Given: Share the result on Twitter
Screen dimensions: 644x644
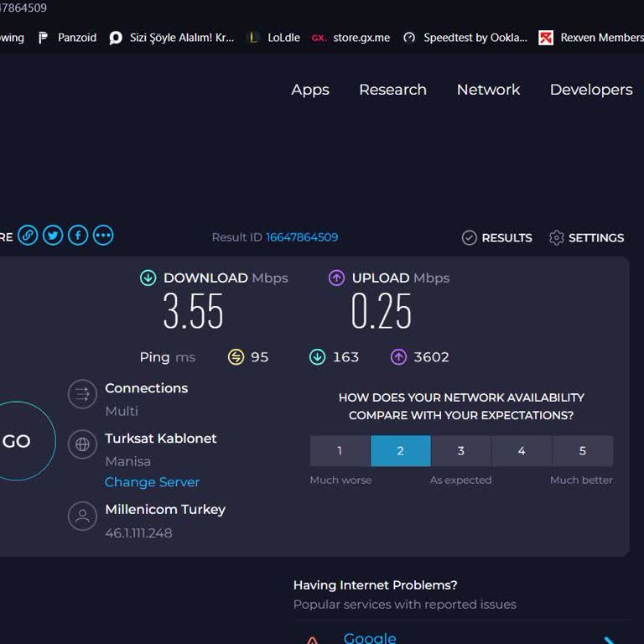Looking at the screenshot, I should (x=53, y=236).
